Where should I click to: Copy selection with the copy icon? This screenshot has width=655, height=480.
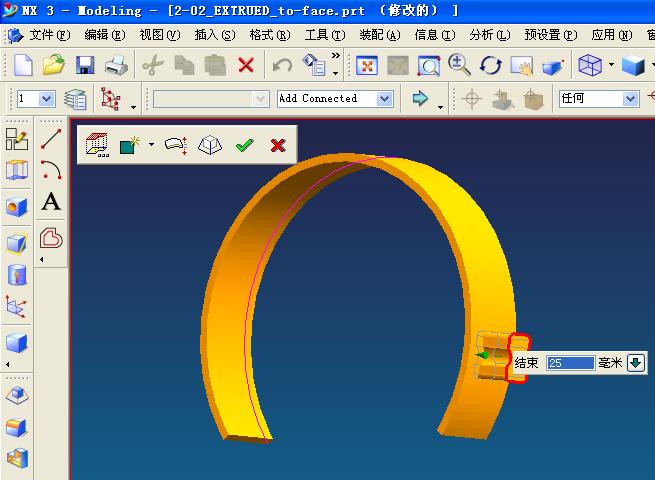(x=184, y=65)
